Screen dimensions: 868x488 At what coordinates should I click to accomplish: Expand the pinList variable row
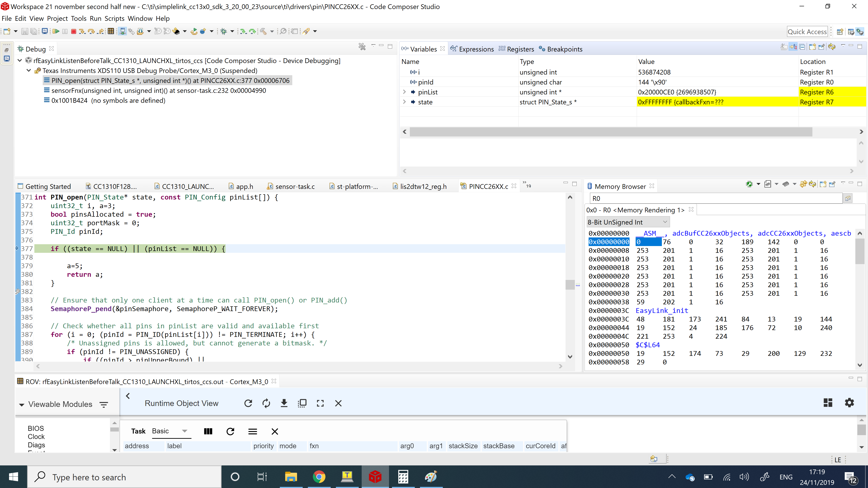coord(404,92)
